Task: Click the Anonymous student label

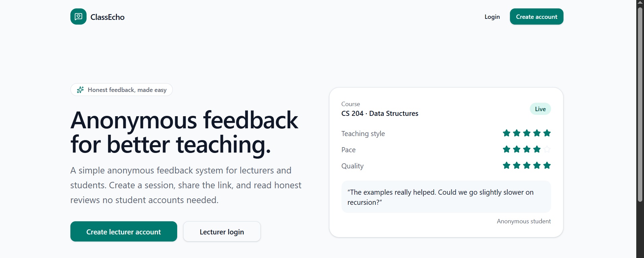Action: (x=524, y=221)
